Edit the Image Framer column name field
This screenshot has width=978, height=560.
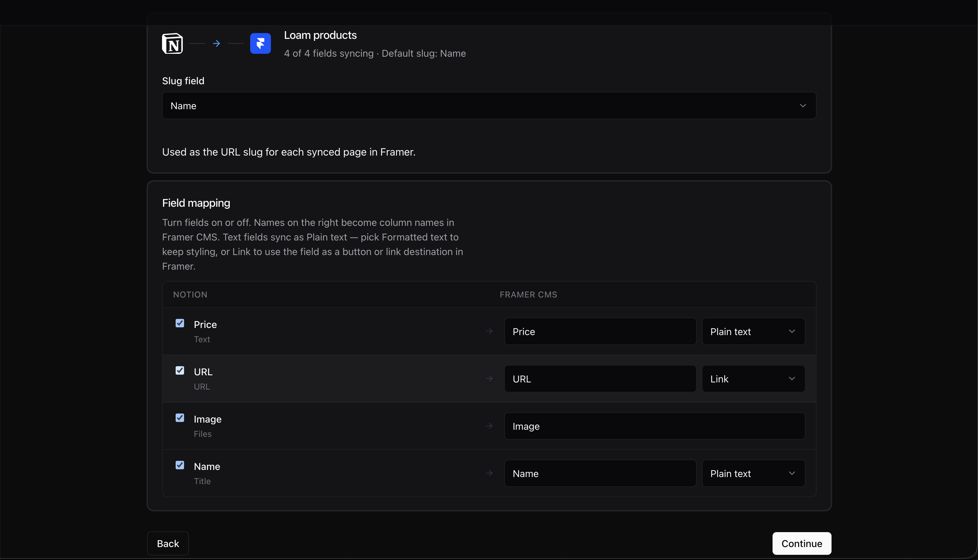click(x=655, y=426)
